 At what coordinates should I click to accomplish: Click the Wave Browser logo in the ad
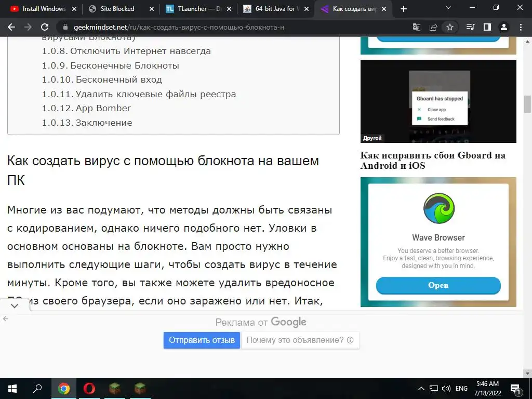pos(438,208)
